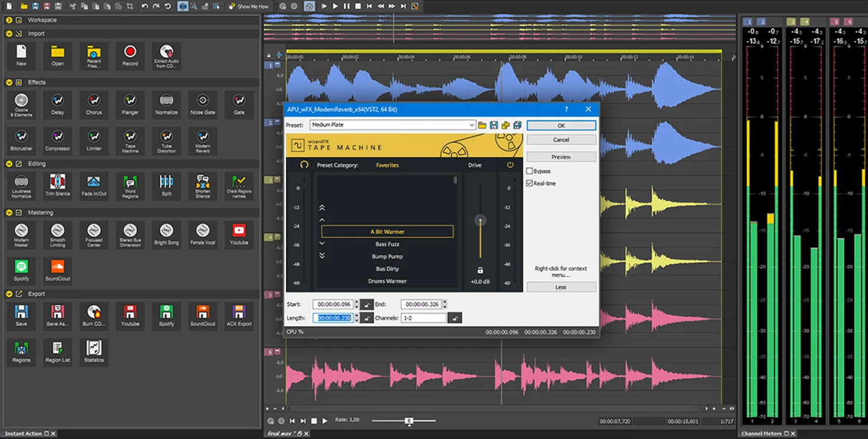The image size is (868, 439).
Task: Select the Noise Gate effect
Action: pos(202,104)
